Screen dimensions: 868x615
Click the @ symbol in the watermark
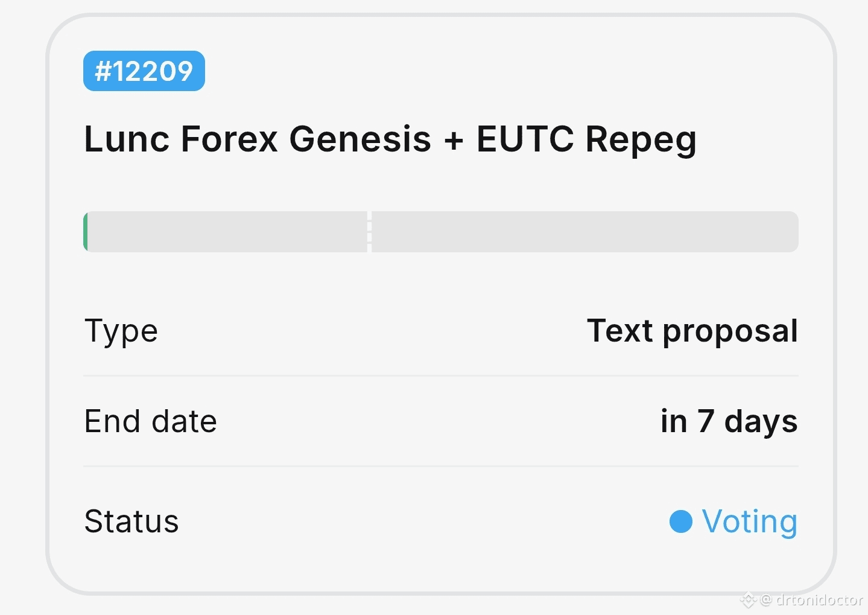(766, 600)
